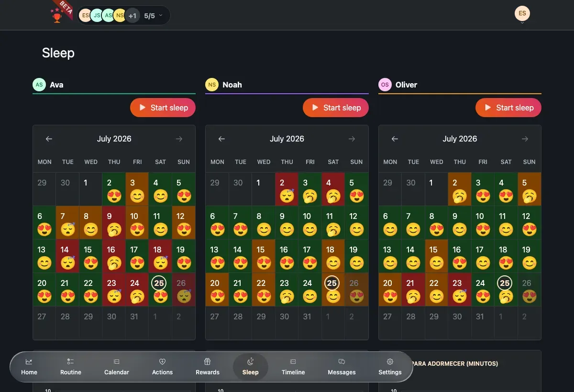This screenshot has height=392, width=574.
Task: Open July 2 sleepy day in Noah's calendar
Action: pos(287,189)
